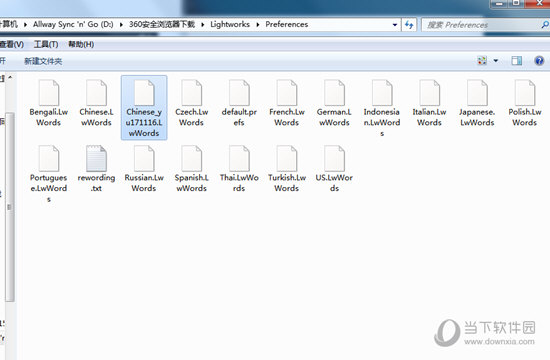Navigate to Lightworks in breadcrumb path

click(230, 24)
